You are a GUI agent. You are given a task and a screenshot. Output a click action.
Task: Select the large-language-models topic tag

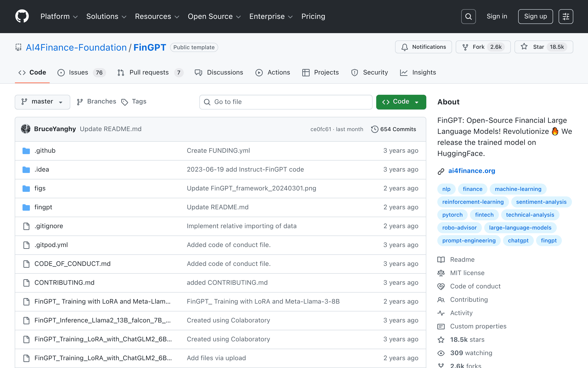(x=520, y=228)
